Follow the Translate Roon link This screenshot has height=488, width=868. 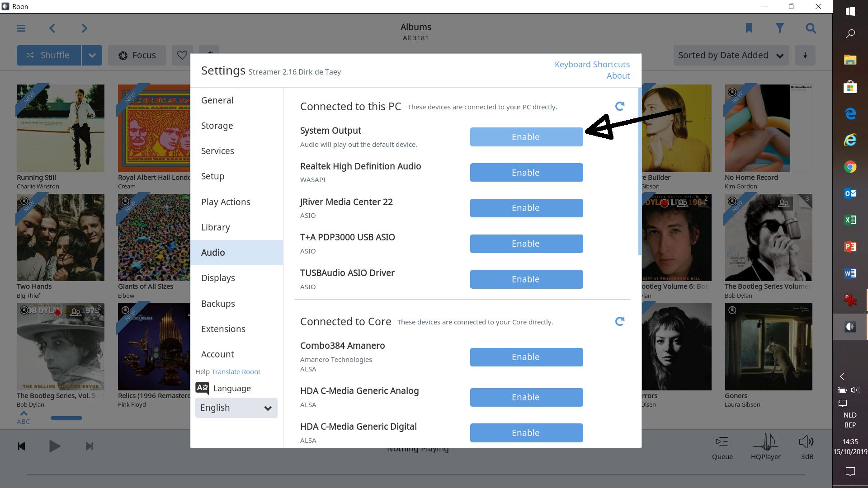(235, 371)
